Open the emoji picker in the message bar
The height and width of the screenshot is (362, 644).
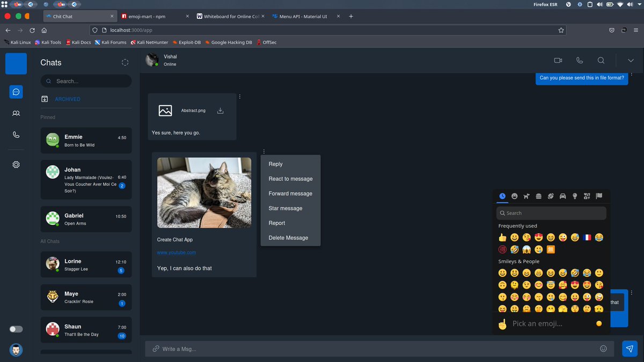click(603, 349)
